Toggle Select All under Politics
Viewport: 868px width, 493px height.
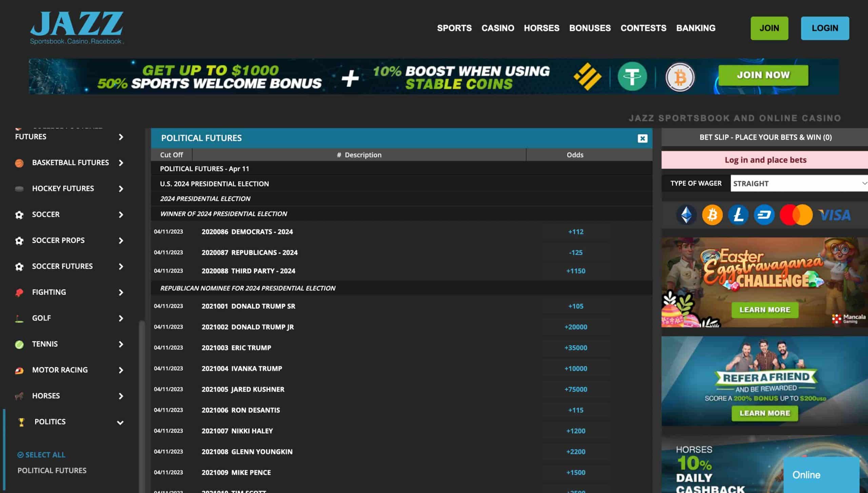pos(41,455)
